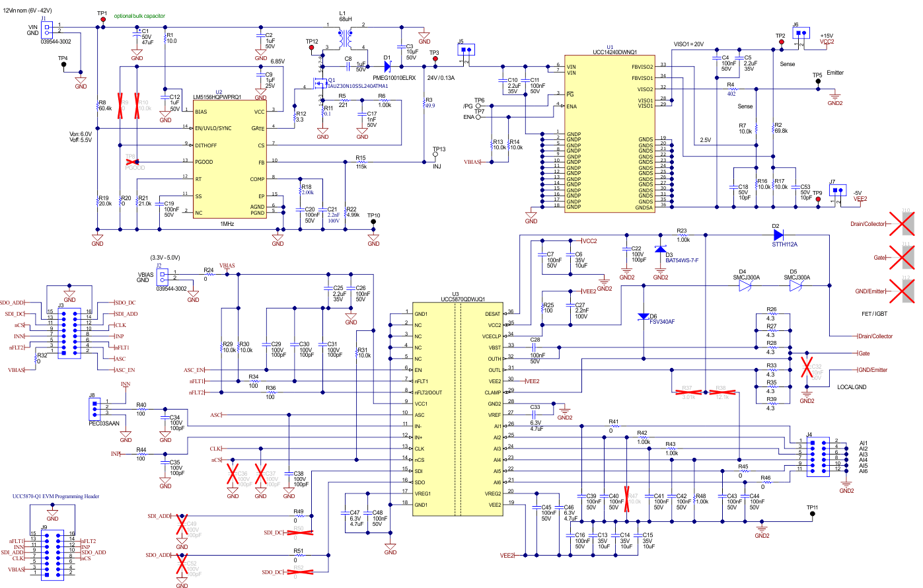Select the D3 BAT54WS-7-F Schottky diode
The height and width of the screenshot is (588, 923).
tap(660, 248)
